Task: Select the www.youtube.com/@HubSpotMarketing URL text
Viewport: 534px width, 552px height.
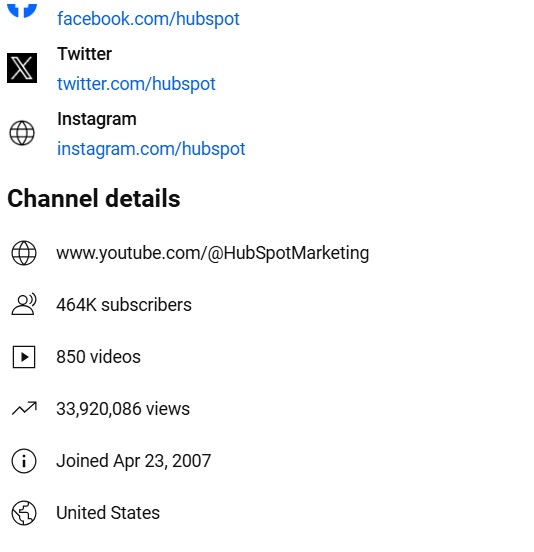Action: (x=213, y=253)
